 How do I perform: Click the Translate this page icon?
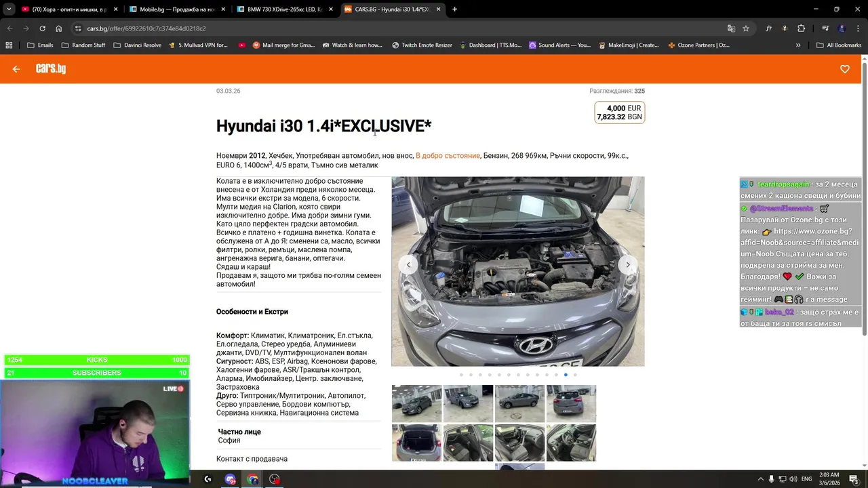[x=731, y=28]
